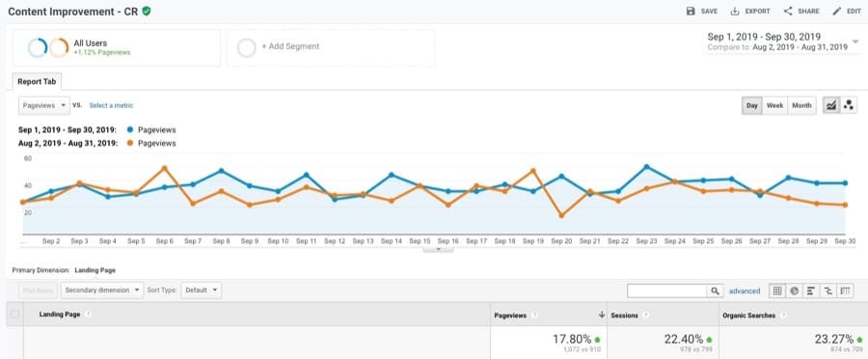
Task: Open the Share options
Action: pyautogui.click(x=788, y=11)
